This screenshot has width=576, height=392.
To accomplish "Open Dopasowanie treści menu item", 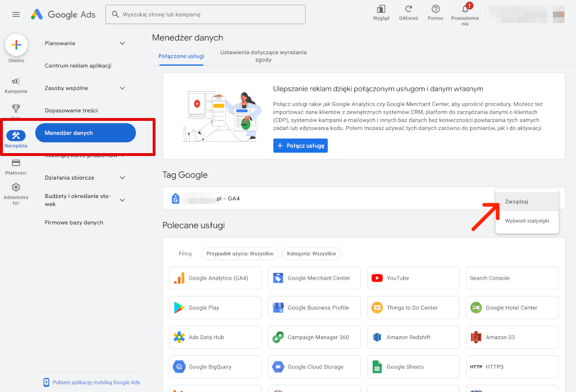I will (71, 111).
